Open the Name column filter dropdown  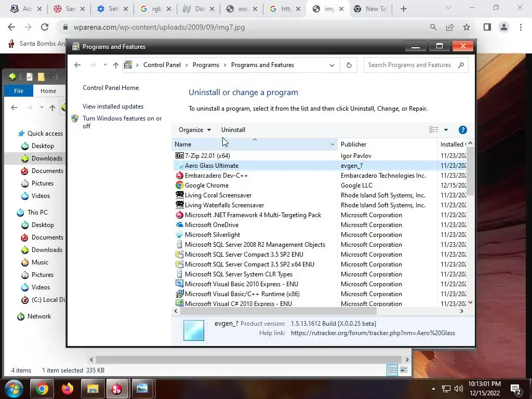click(x=332, y=144)
